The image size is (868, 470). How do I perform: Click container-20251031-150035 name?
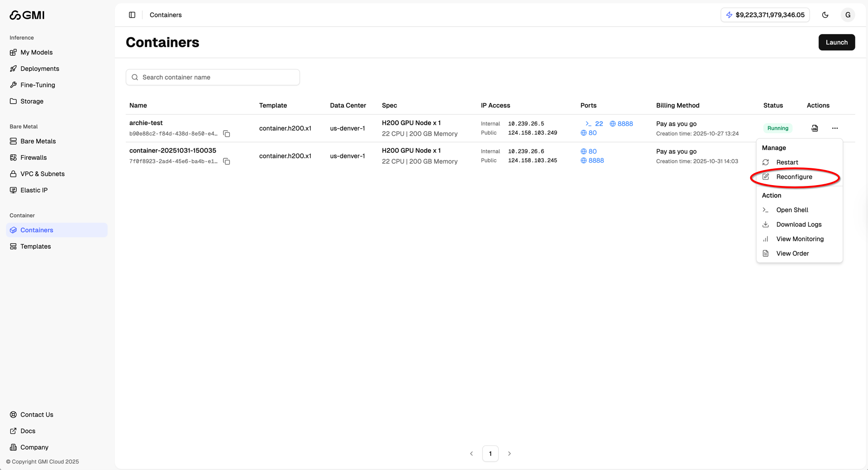172,151
